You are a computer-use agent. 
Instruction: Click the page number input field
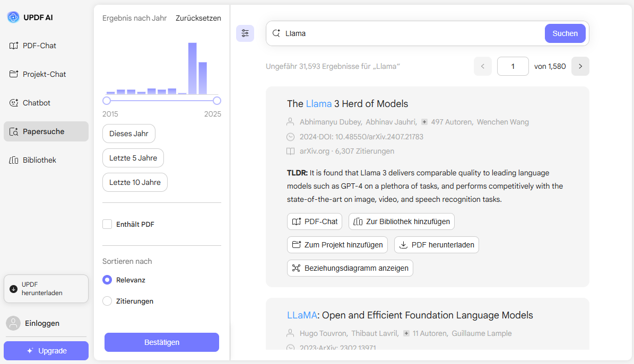[513, 66]
